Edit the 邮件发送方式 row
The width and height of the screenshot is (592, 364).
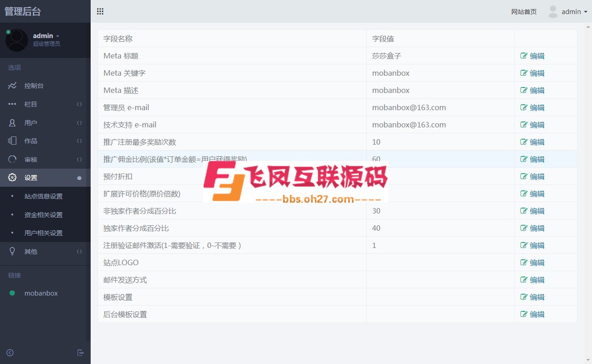coord(533,280)
